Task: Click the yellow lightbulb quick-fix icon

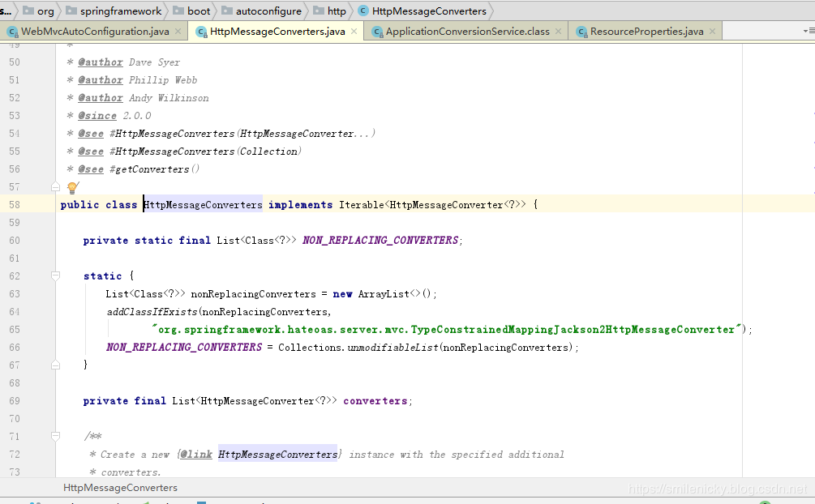Action: (x=71, y=188)
